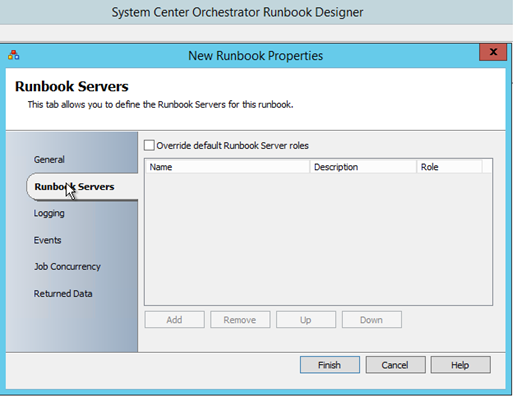The height and width of the screenshot is (398, 517).
Task: Click the Up button
Action: pyautogui.click(x=306, y=320)
